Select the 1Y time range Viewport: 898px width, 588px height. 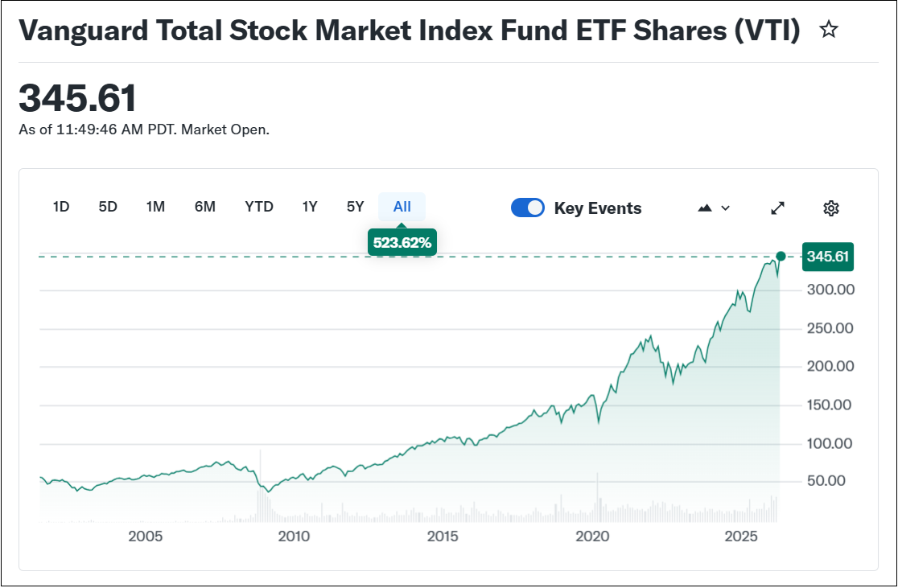click(x=310, y=207)
